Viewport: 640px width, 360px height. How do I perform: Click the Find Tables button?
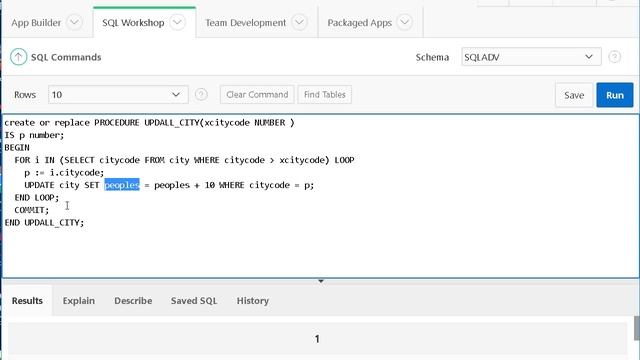[325, 95]
